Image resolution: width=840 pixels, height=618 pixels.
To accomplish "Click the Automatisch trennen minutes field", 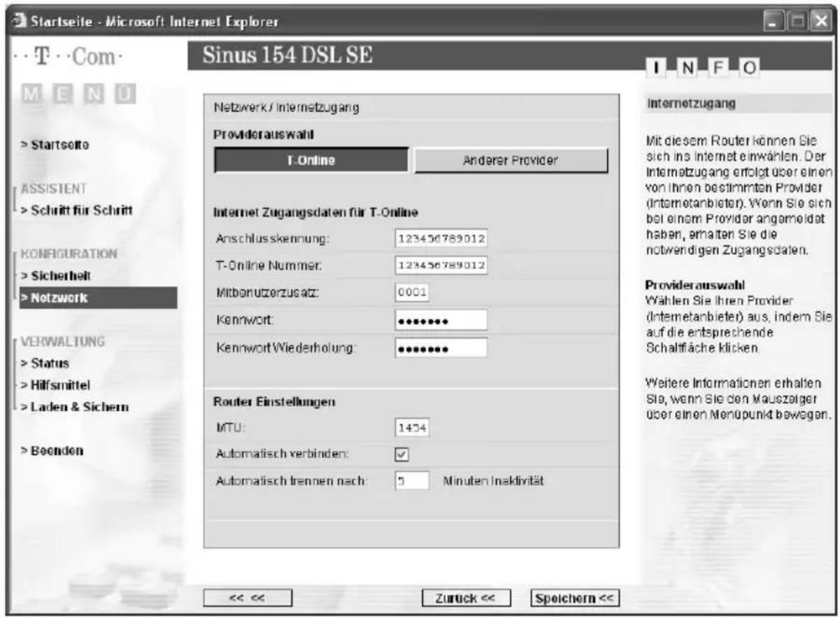I will (x=412, y=481).
